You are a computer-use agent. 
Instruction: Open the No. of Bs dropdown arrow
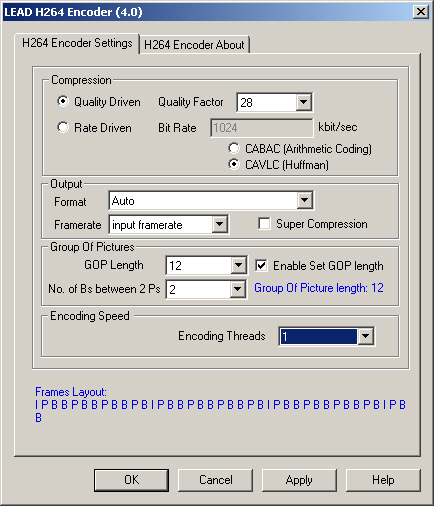pos(237,289)
